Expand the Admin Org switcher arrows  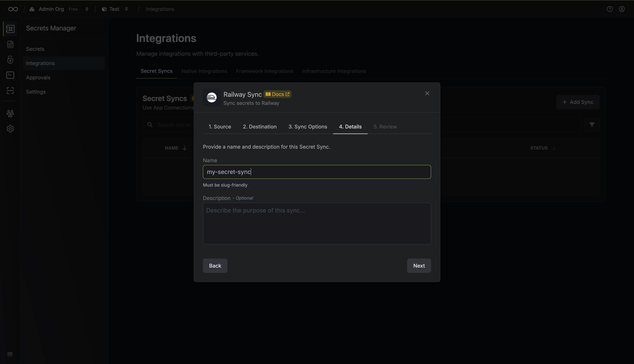pyautogui.click(x=87, y=9)
